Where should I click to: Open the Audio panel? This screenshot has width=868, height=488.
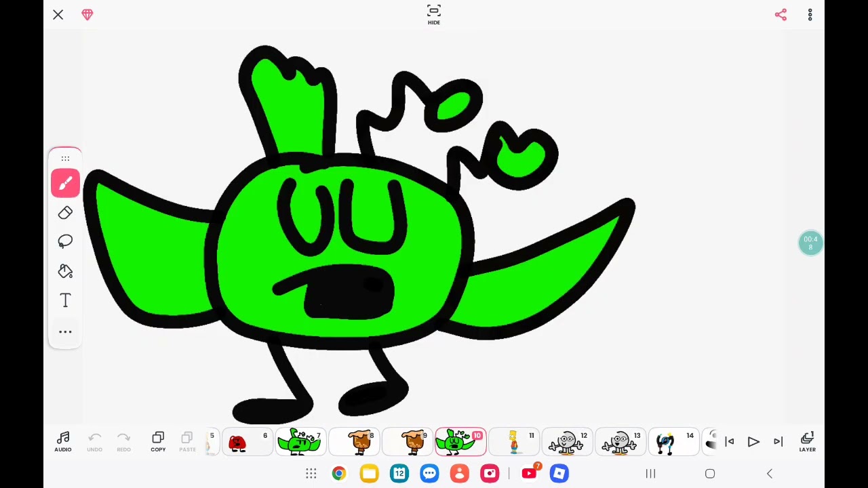click(63, 442)
